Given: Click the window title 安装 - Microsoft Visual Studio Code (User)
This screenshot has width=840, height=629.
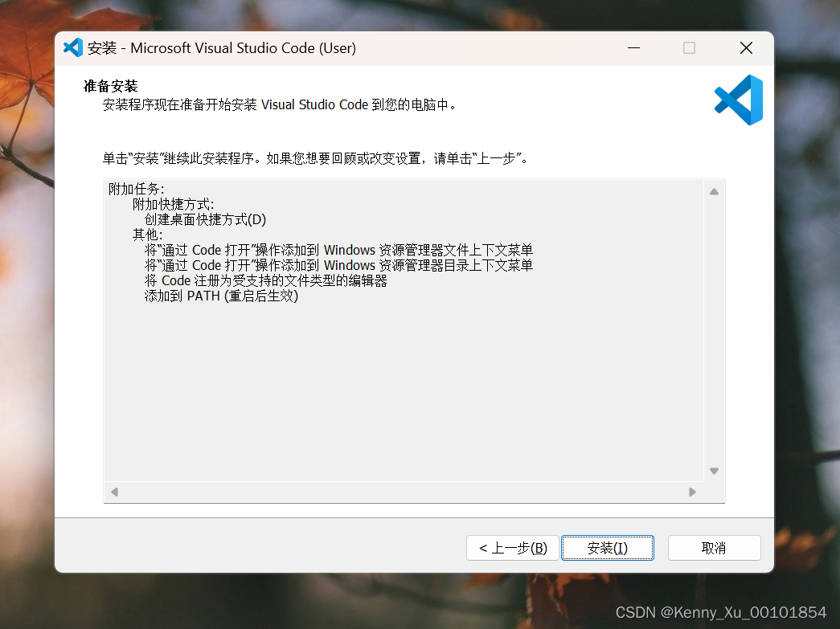Looking at the screenshot, I should click(222, 48).
